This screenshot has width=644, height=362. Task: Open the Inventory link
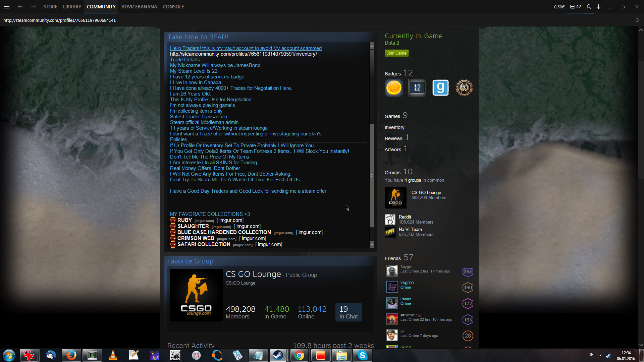coord(394,127)
